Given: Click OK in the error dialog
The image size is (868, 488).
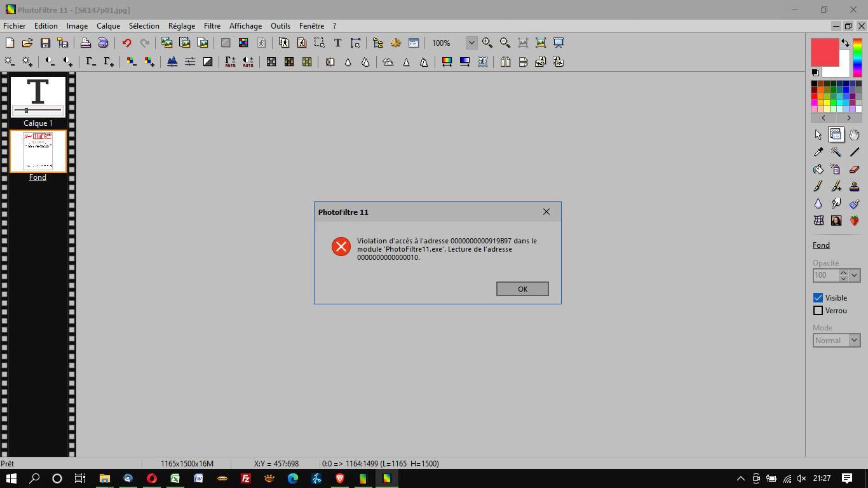Looking at the screenshot, I should [x=522, y=288].
